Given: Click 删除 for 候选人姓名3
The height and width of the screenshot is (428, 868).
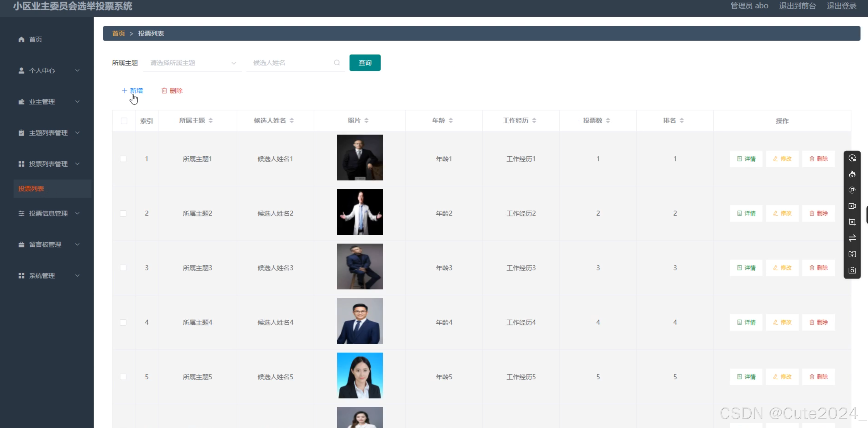Looking at the screenshot, I should click(819, 268).
